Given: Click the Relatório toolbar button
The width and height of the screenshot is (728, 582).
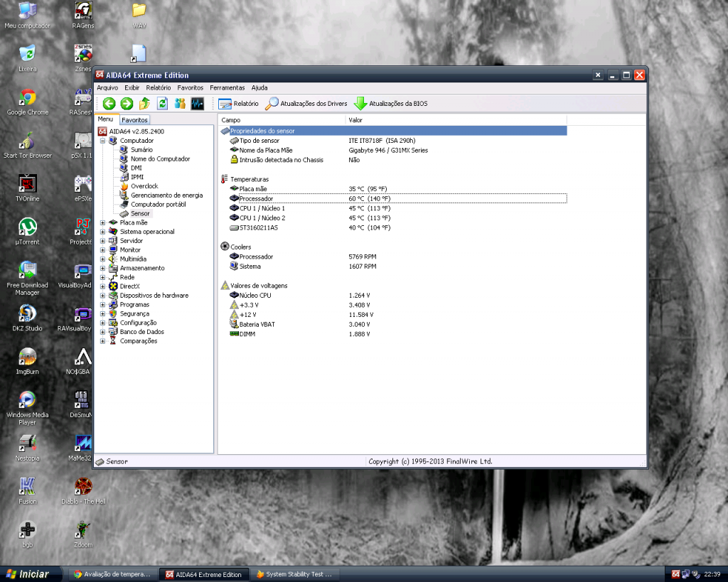Looking at the screenshot, I should [237, 104].
